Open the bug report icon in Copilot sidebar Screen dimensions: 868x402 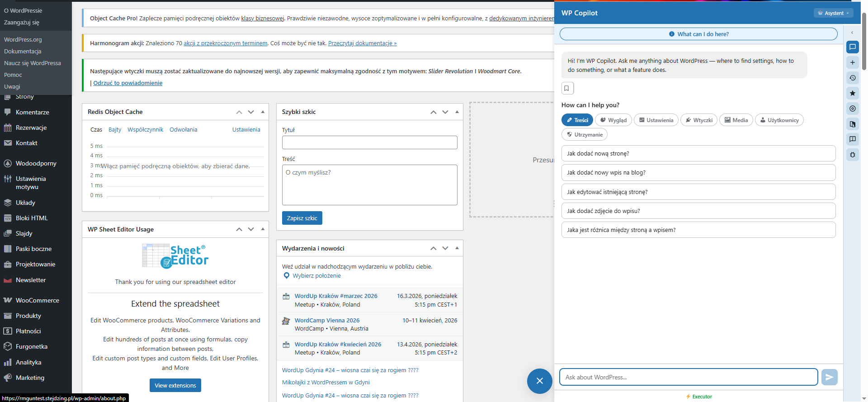tap(852, 155)
